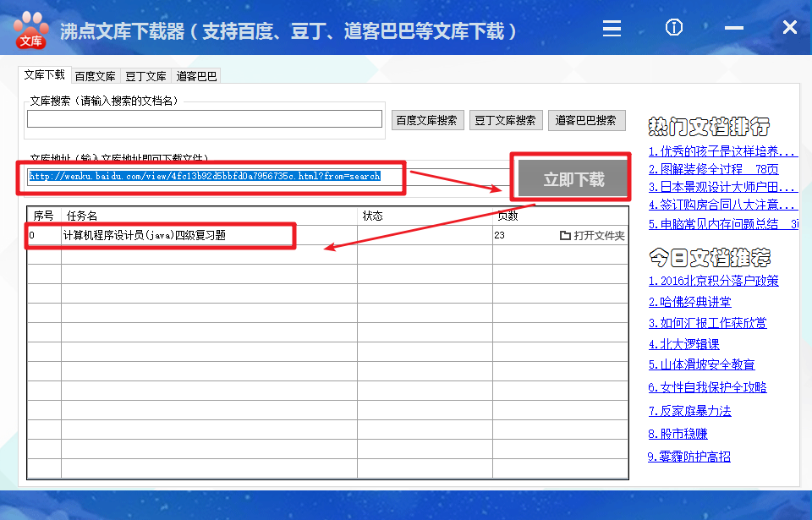Click the 哈佛经典讲堂 link

click(x=690, y=302)
